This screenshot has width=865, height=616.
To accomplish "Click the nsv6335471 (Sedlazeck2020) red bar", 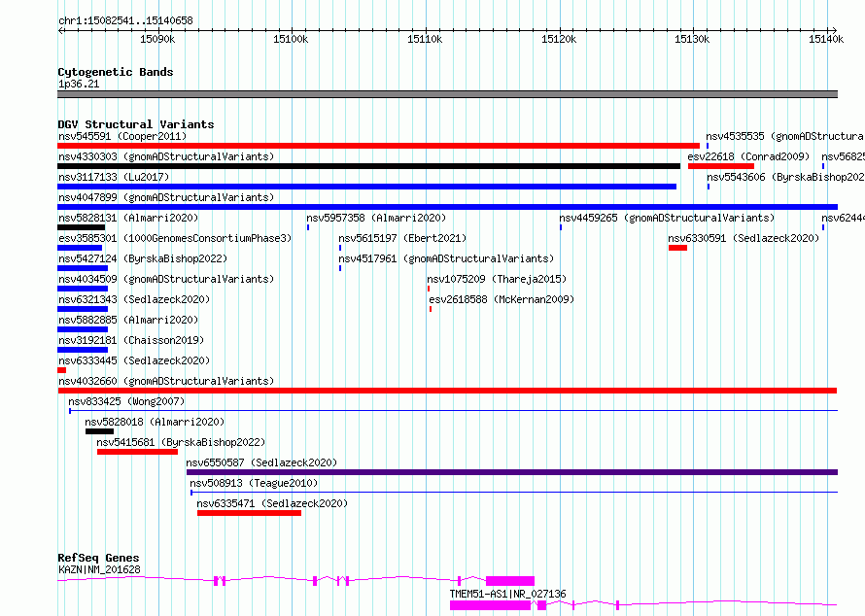I will 250,513.
